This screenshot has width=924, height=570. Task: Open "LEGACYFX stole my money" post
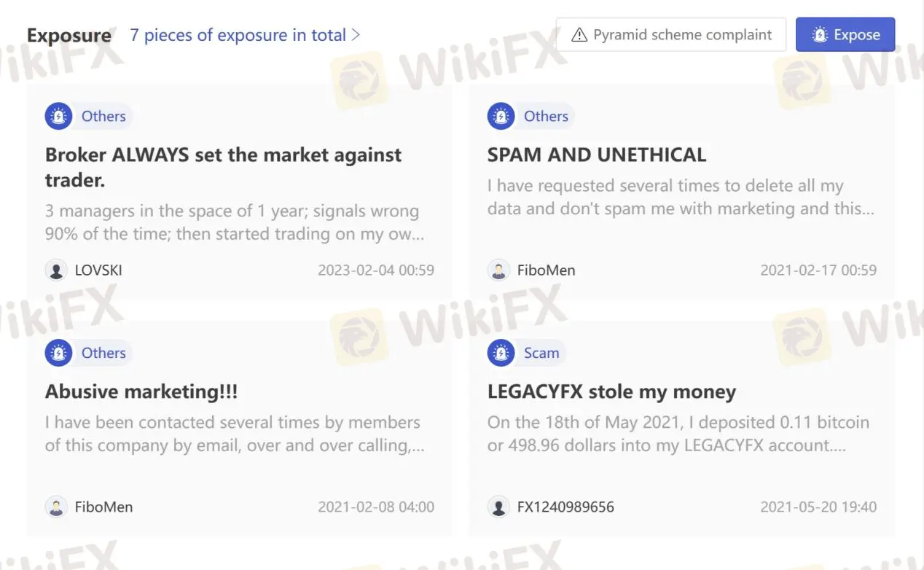pos(611,391)
